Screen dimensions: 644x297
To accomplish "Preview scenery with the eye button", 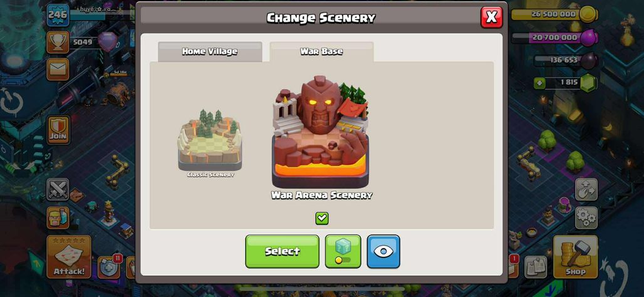I will (383, 251).
